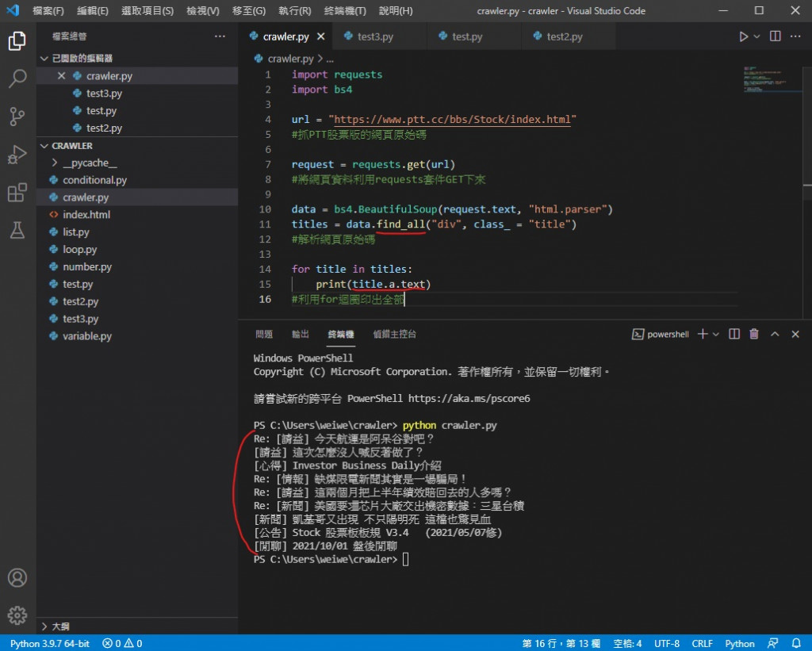Open the Accounts menu icon
Image resolution: width=812 pixels, height=651 pixels.
click(x=17, y=577)
